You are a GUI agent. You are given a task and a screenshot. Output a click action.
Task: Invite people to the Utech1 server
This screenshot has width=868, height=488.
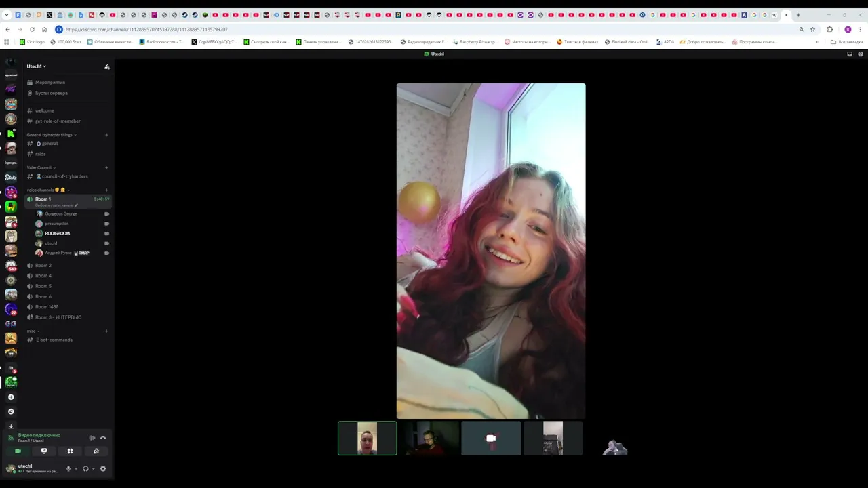[107, 66]
